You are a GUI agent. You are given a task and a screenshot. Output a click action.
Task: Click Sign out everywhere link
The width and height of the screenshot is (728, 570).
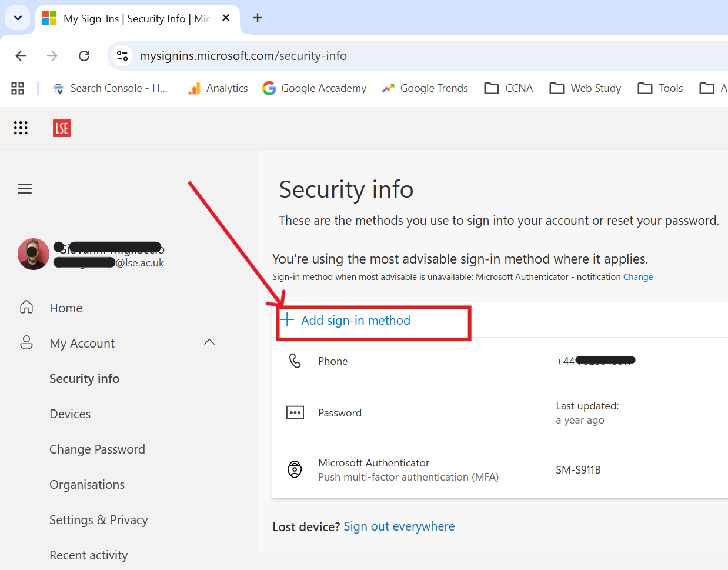(x=399, y=526)
